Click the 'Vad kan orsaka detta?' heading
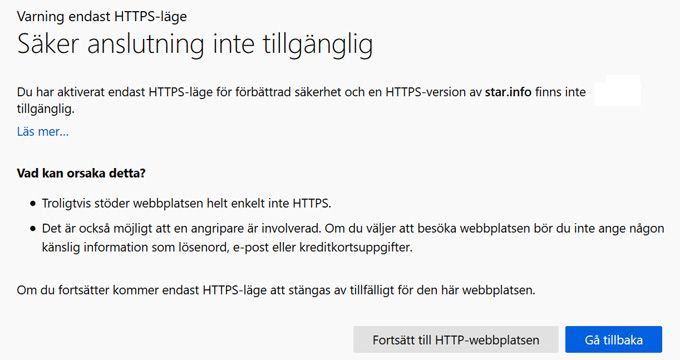The height and width of the screenshot is (360, 680). pos(81,173)
